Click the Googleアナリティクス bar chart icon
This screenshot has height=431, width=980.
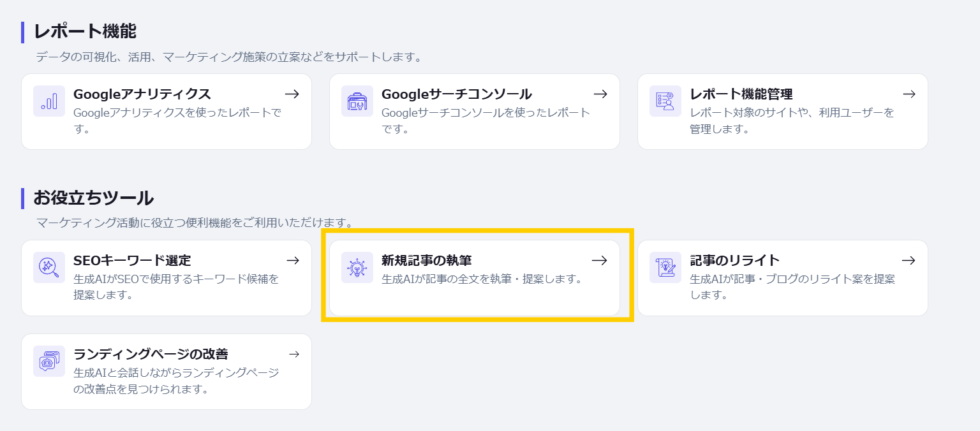pos(49,101)
